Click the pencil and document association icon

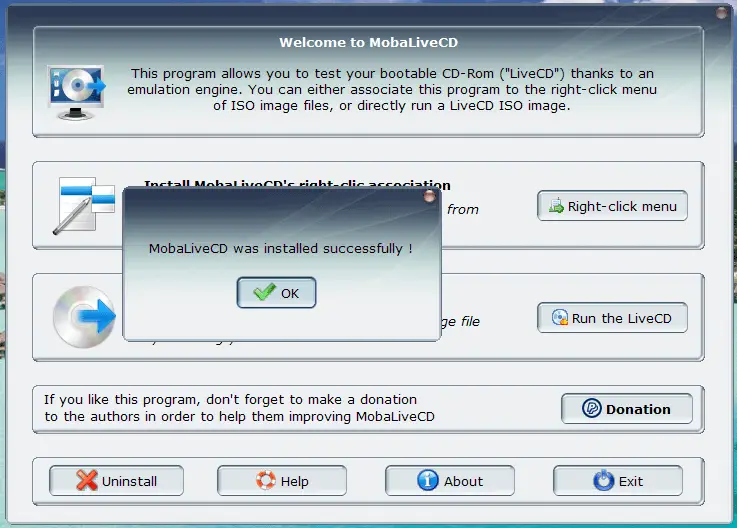(84, 205)
